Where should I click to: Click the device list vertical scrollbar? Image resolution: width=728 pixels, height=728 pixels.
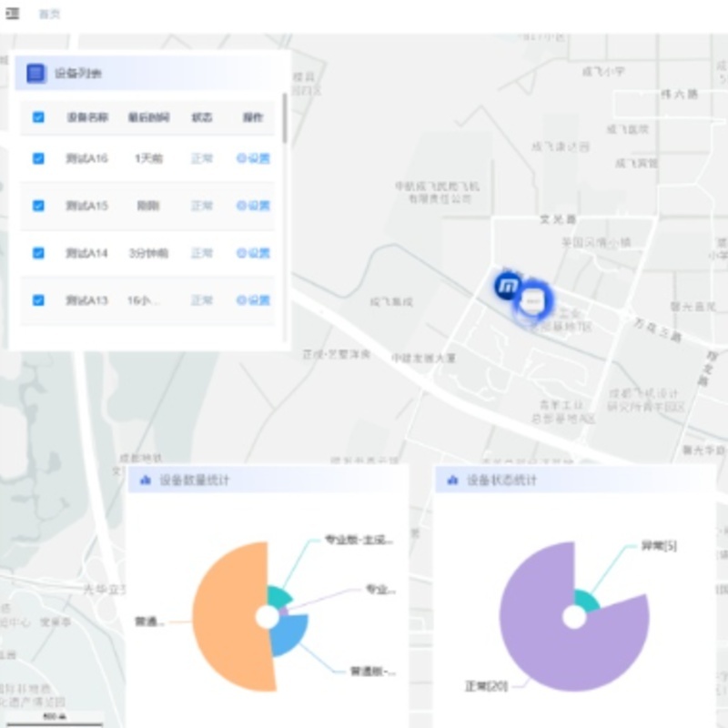click(x=284, y=118)
